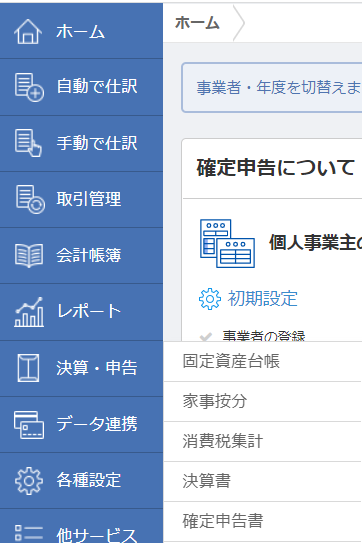Choose 決算書 from the submenu
Viewport: 362px width, 543px height.
coord(262,481)
